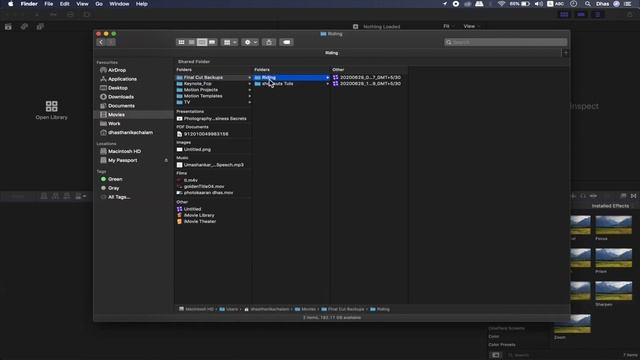This screenshot has width=640, height=360.
Task: Go forward using Finder forward arrow
Action: tap(111, 42)
